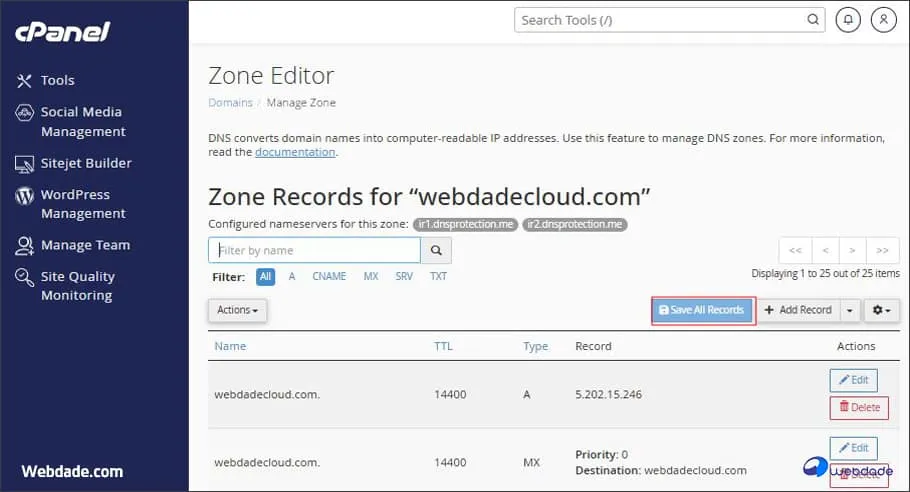Filter records by MX type
This screenshot has height=492, width=910.
click(x=371, y=277)
